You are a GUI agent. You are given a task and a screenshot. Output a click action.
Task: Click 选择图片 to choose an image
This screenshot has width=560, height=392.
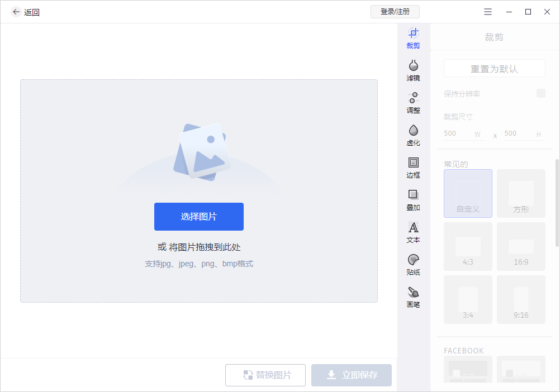199,217
